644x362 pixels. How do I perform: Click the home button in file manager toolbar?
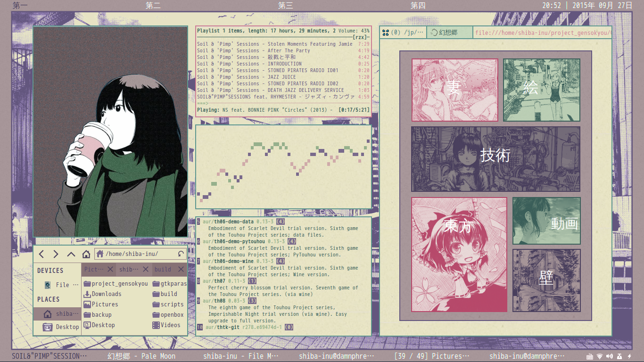(86, 254)
